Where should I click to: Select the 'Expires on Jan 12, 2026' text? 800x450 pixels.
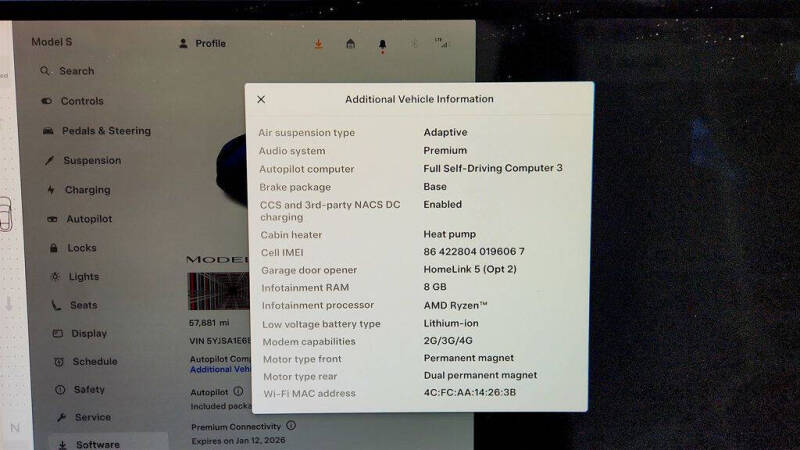tap(238, 440)
